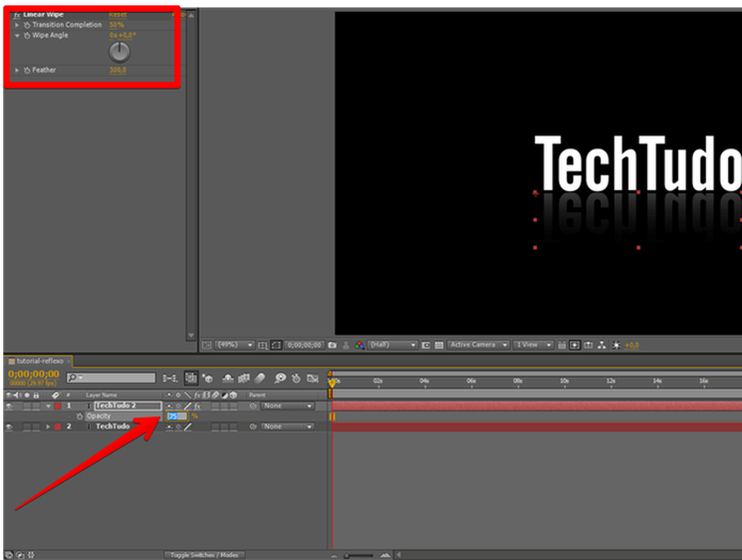
Task: Toggle the Opacity stopwatch
Action: coord(79,417)
